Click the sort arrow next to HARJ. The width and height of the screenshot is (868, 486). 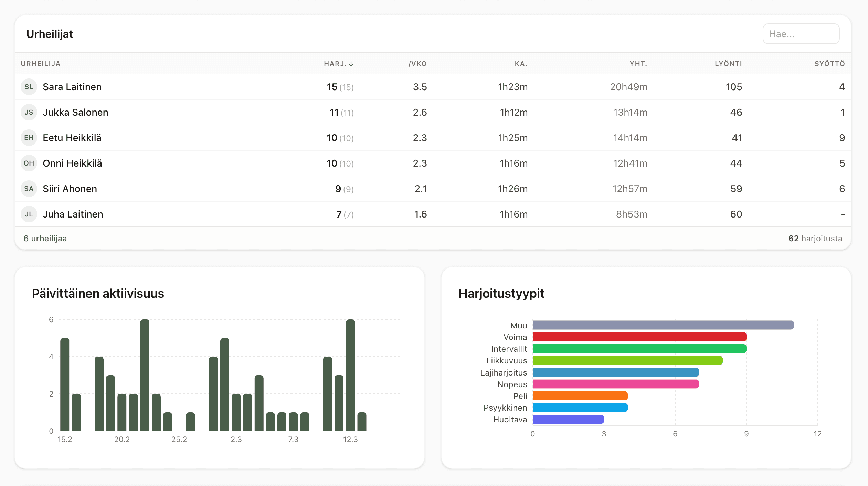pos(351,64)
